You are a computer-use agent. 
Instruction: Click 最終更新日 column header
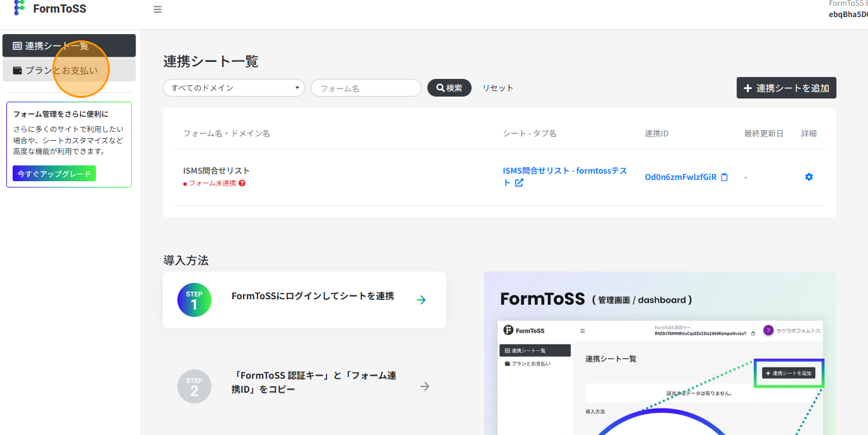click(764, 133)
